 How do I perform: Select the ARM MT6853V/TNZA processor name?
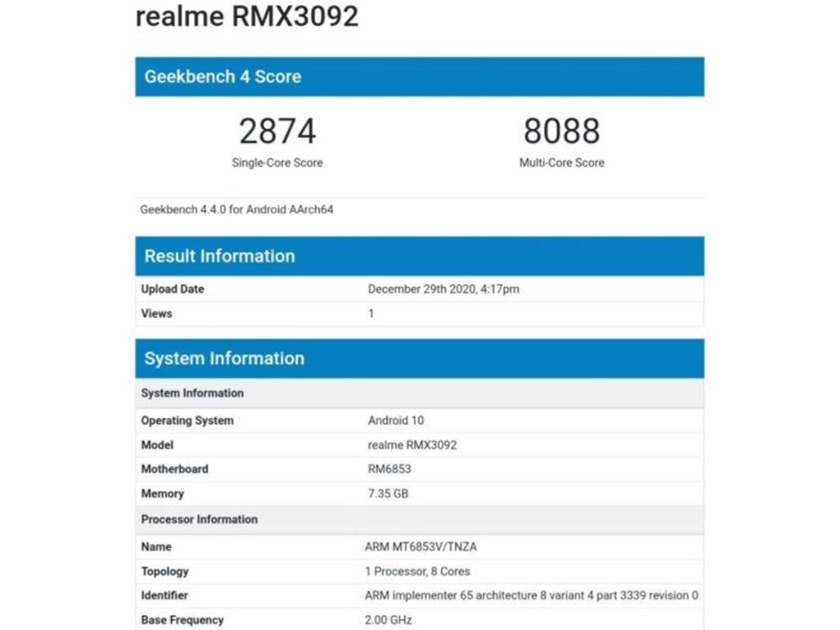421,547
